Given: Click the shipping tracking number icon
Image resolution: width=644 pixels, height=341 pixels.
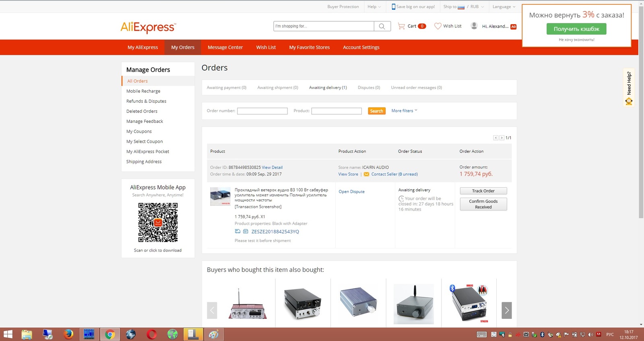Looking at the screenshot, I should [237, 231].
